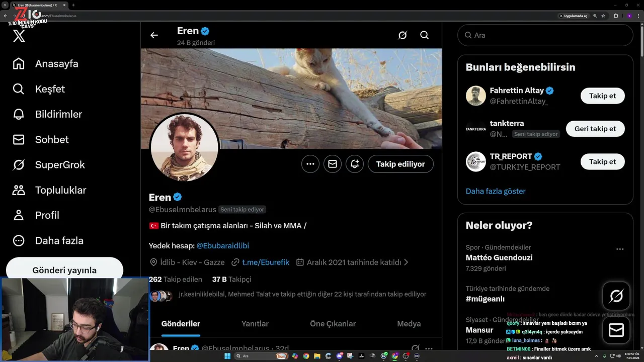
Task: Switch to the Gönderiler tab
Action: tap(181, 324)
